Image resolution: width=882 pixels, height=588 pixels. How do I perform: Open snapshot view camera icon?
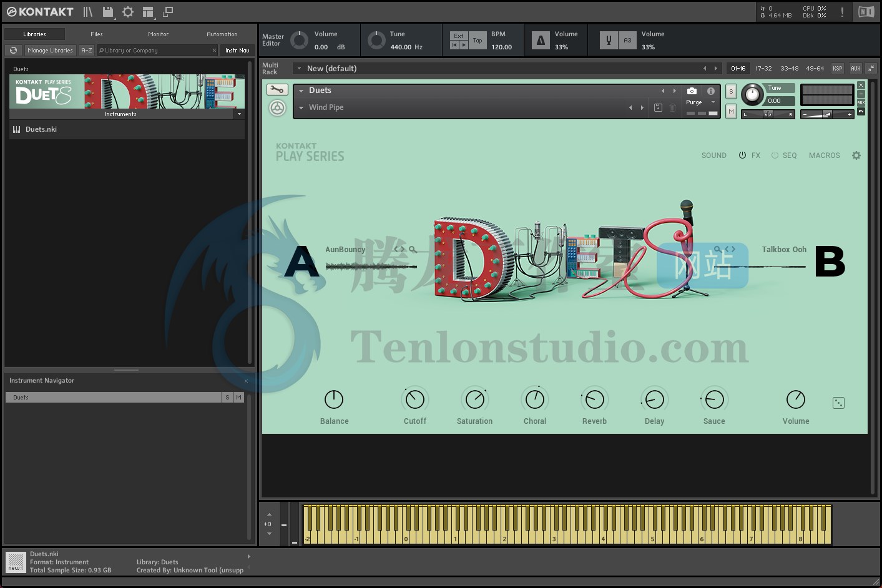(692, 91)
